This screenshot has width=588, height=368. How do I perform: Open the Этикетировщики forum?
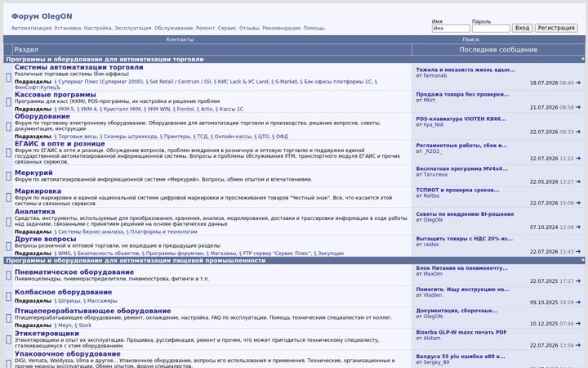47,334
